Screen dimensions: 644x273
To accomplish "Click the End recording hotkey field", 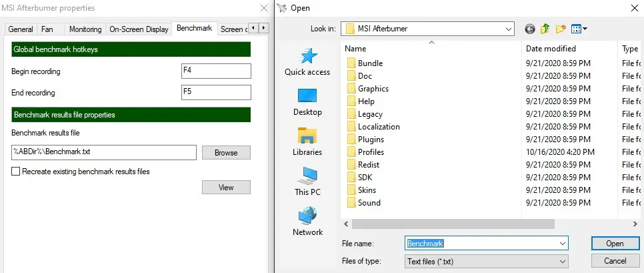I will click(x=216, y=92).
